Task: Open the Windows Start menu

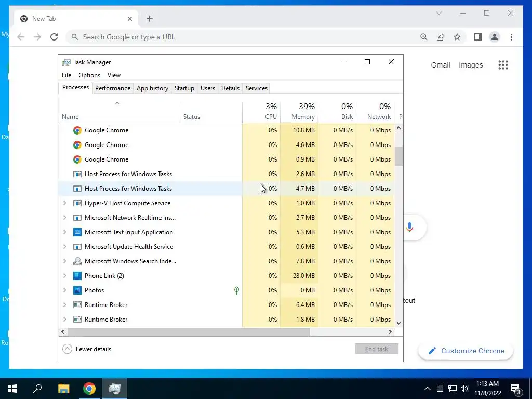Action: pyautogui.click(x=12, y=389)
